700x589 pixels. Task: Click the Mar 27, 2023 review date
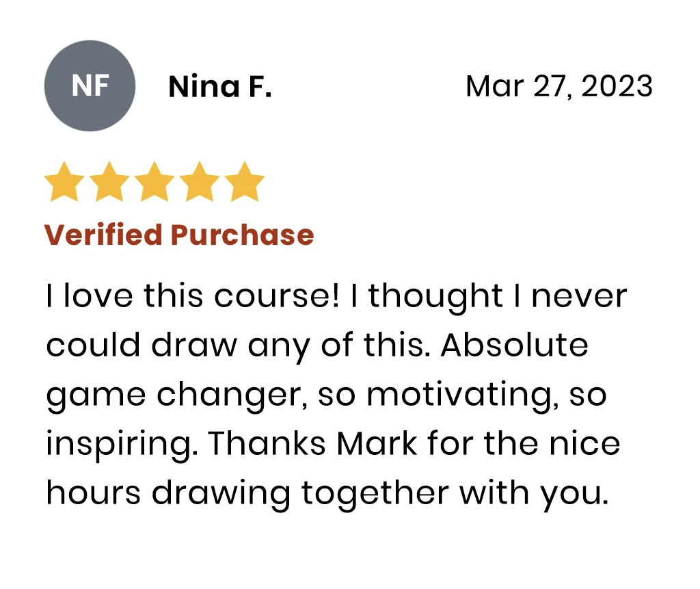tap(558, 87)
